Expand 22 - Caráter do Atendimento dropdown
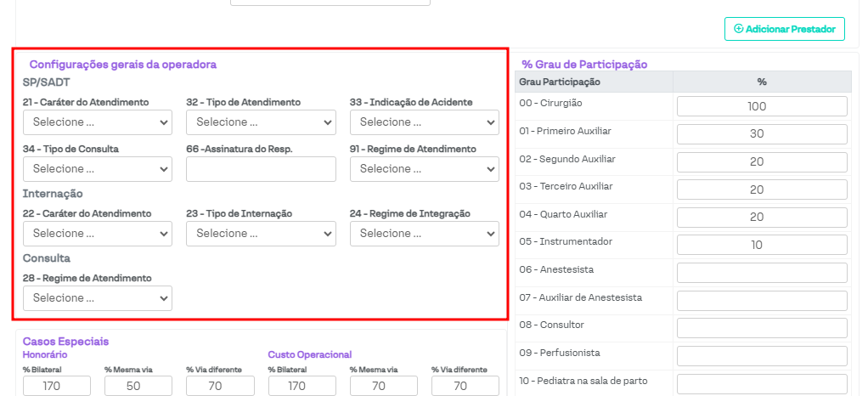868x396 pixels. click(98, 233)
